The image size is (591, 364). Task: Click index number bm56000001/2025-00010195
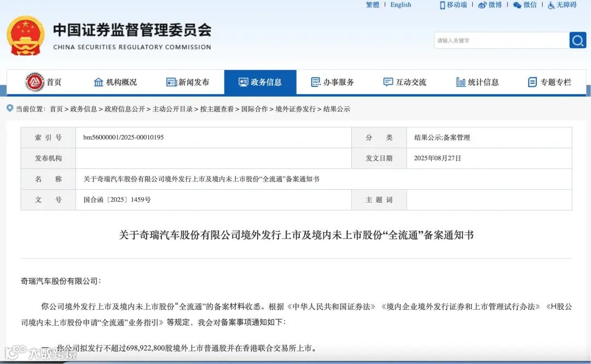(x=124, y=137)
